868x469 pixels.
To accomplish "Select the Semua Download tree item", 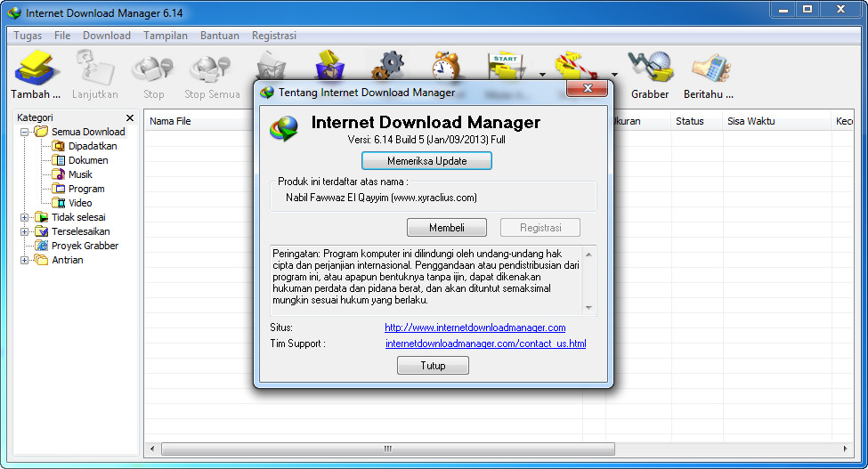I will coord(88,132).
